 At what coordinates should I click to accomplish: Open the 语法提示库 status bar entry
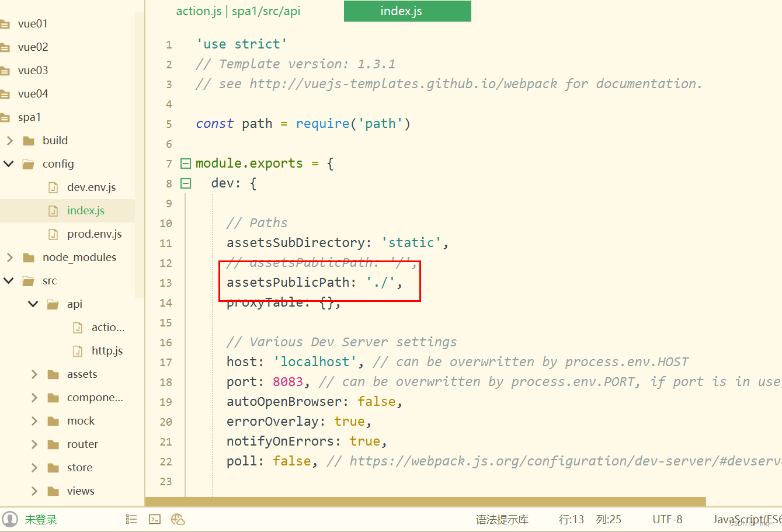[502, 520]
